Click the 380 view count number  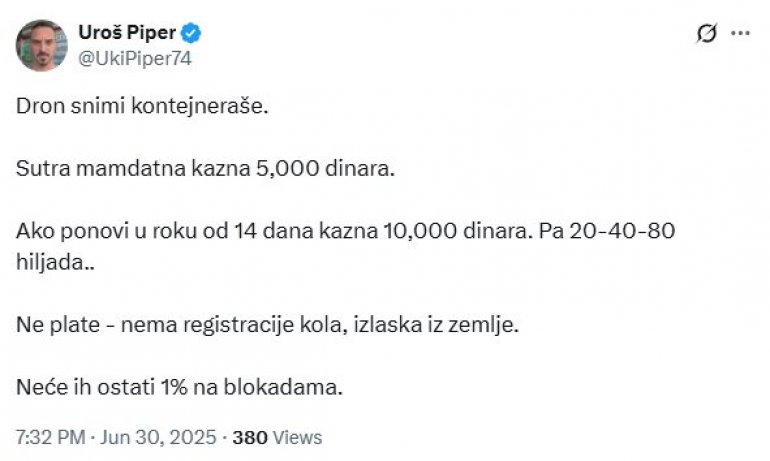(x=249, y=437)
